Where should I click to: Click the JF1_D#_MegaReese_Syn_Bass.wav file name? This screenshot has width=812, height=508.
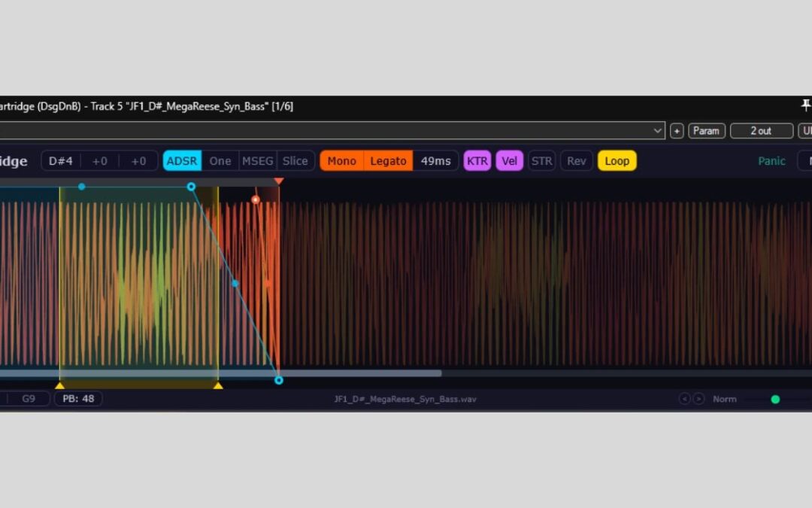pyautogui.click(x=405, y=399)
